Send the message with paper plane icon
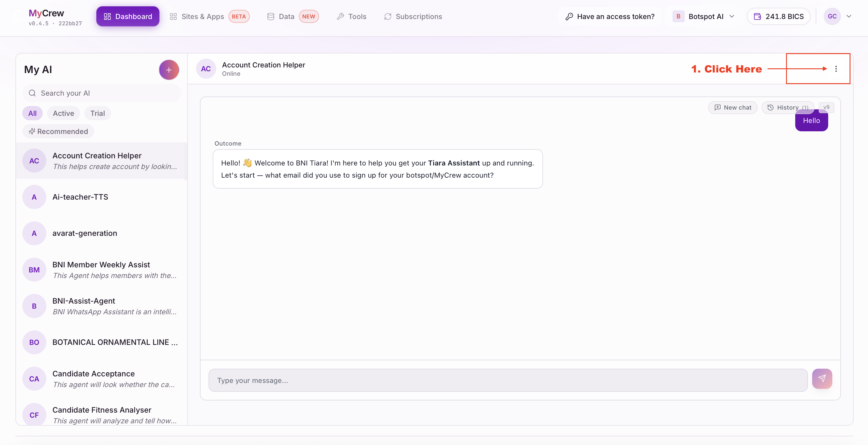 pos(822,379)
